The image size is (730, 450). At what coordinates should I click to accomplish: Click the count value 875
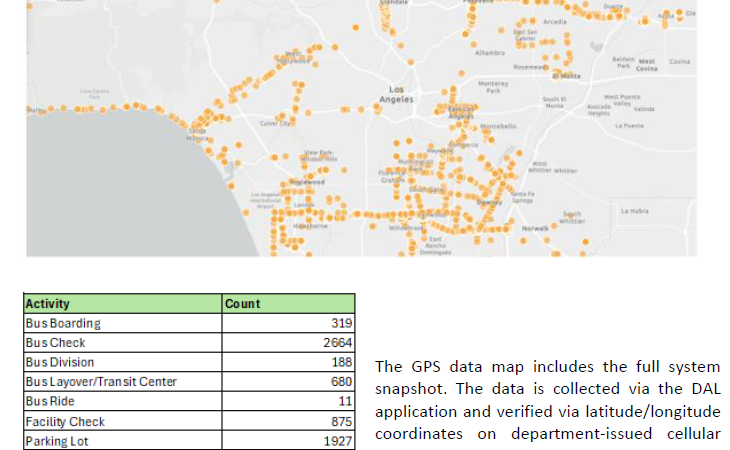(342, 421)
